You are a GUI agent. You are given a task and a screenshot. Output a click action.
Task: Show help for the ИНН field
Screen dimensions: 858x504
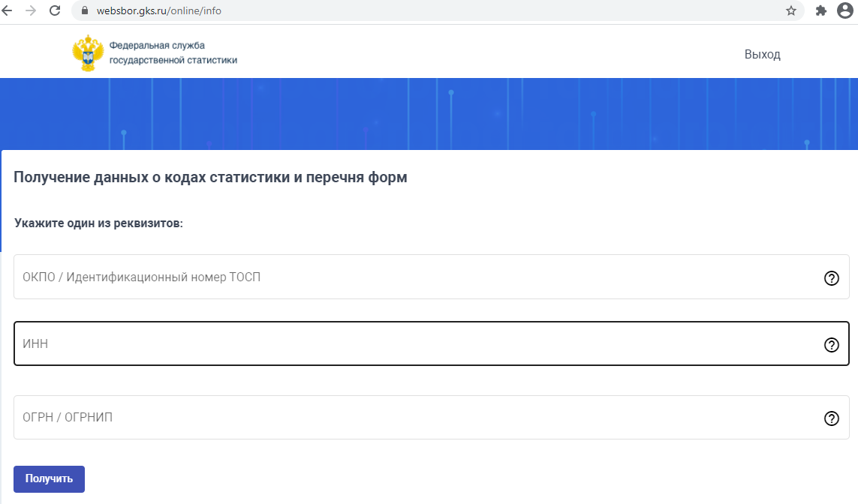point(831,344)
